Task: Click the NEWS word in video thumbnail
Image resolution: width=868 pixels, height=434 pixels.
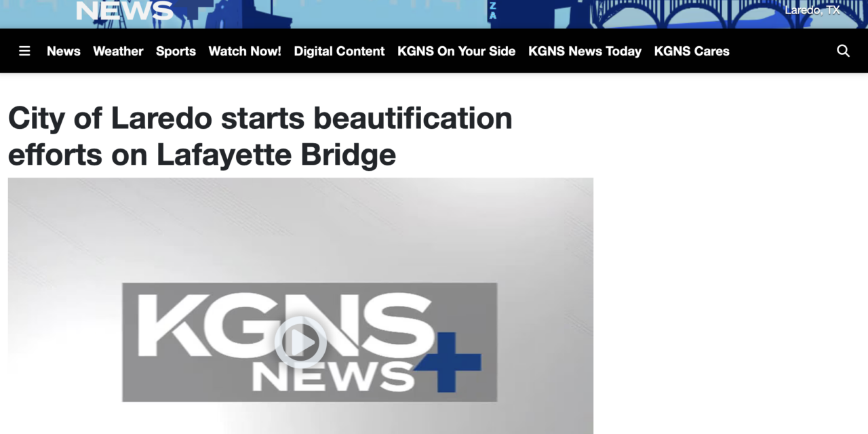Action: pyautogui.click(x=332, y=377)
